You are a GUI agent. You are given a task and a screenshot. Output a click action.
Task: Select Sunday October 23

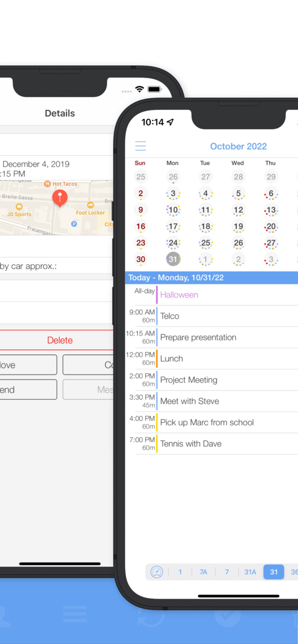pyautogui.click(x=141, y=243)
